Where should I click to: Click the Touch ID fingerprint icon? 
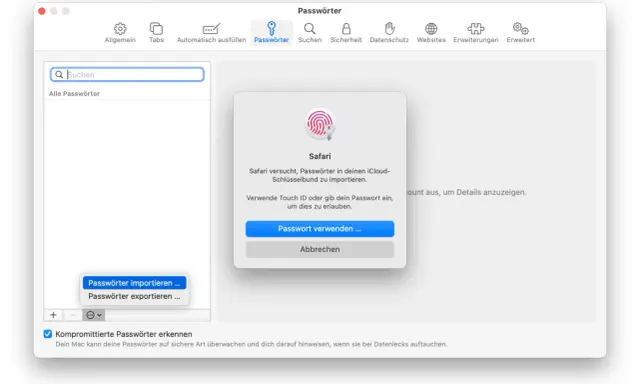click(320, 124)
